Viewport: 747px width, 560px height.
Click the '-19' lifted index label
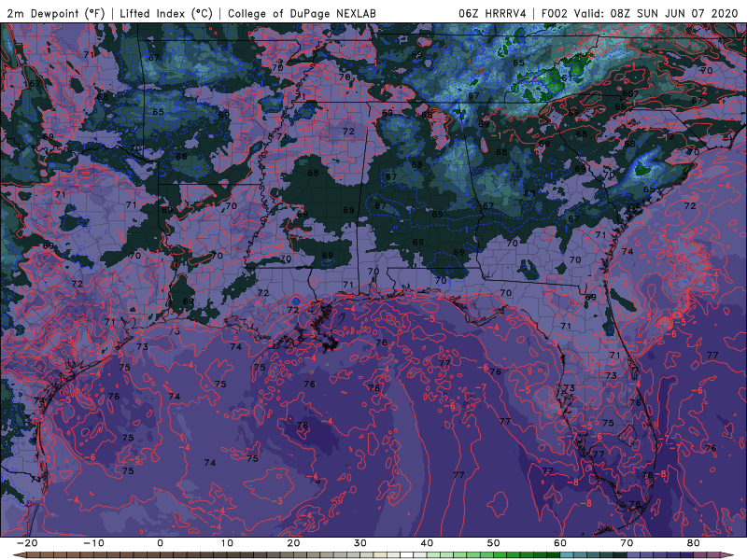tap(665, 137)
